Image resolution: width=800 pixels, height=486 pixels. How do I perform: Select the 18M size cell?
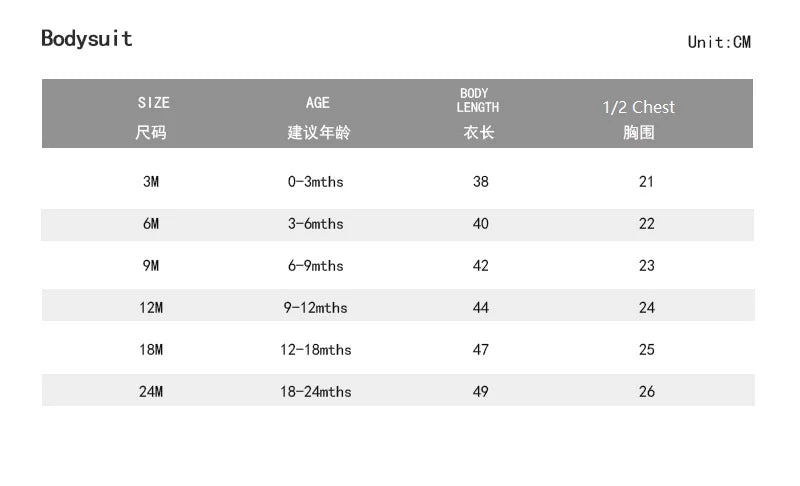(x=151, y=350)
